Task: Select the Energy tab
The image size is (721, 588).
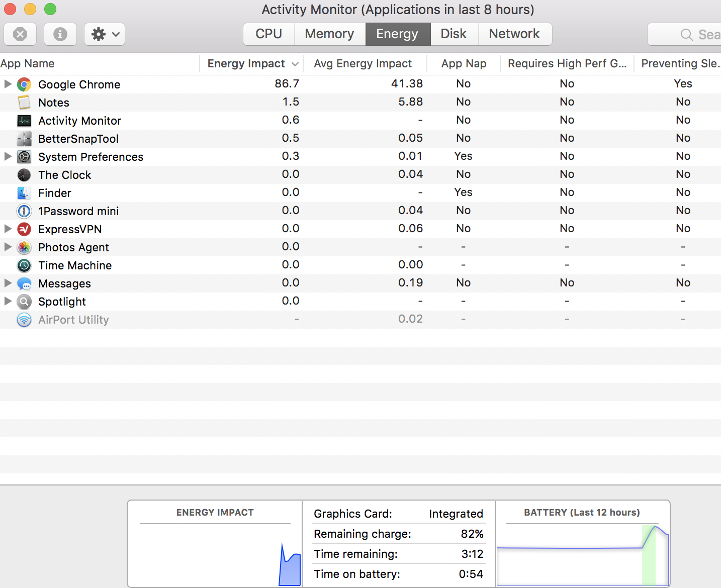Action: [398, 34]
